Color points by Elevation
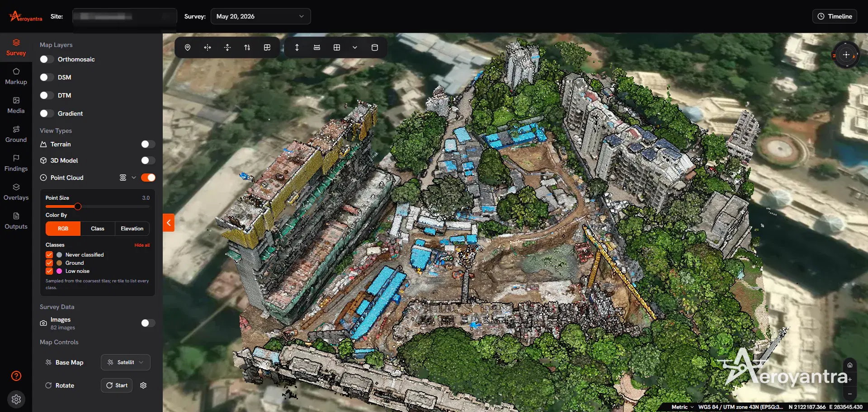The image size is (868, 412). point(132,229)
